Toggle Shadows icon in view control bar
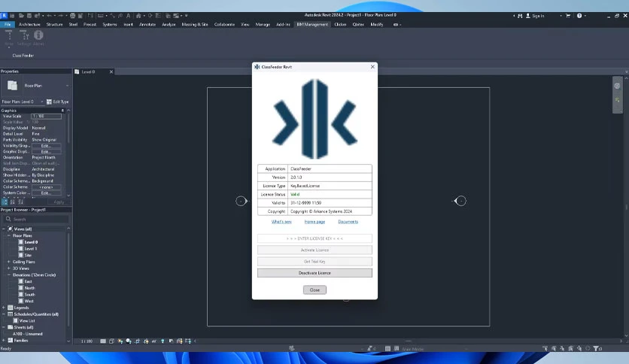This screenshot has height=364, width=629. click(x=129, y=341)
